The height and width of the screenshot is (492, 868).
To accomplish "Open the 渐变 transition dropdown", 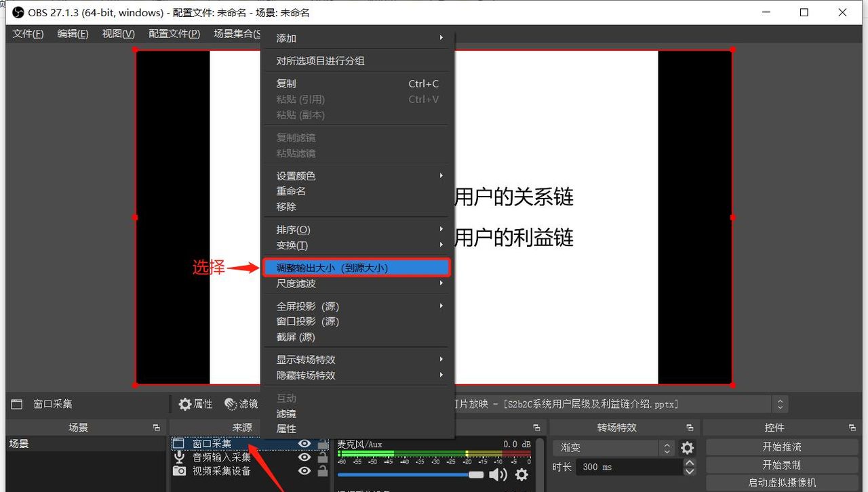I will 614,448.
